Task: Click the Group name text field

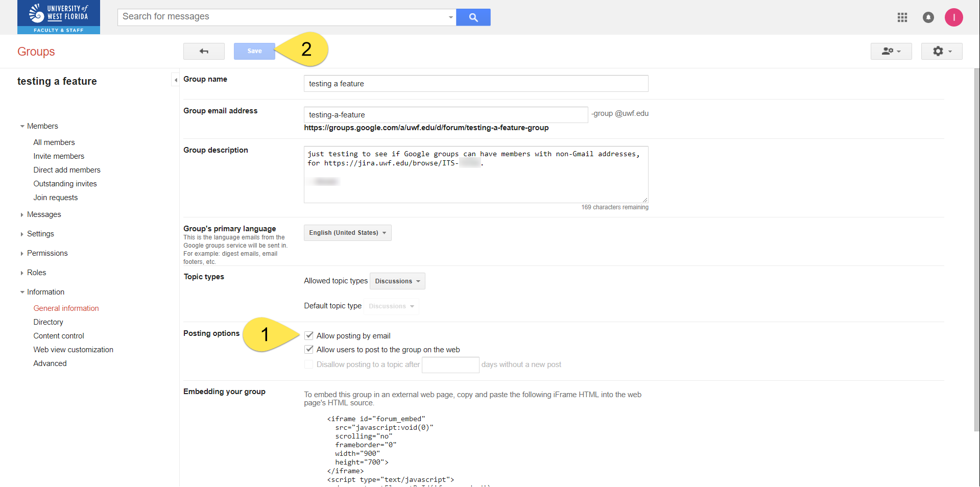Action: click(x=476, y=84)
